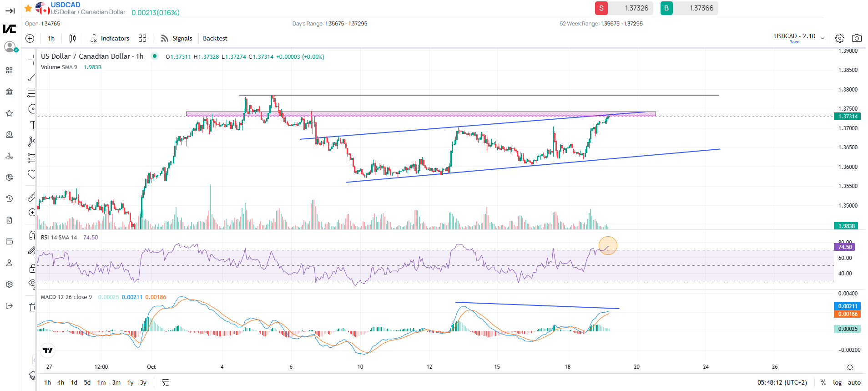This screenshot has width=868, height=391.
Task: Open the Backtest tab
Action: click(215, 38)
